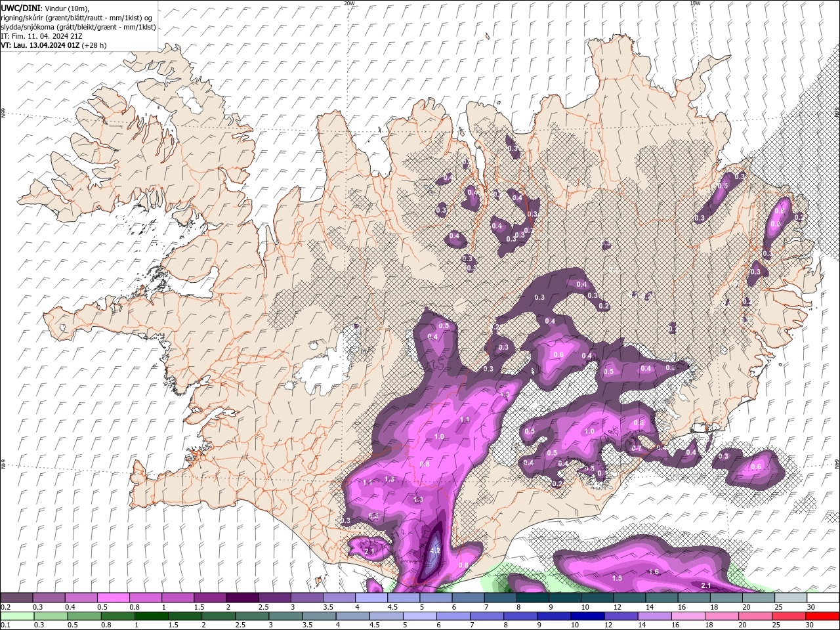The image size is (840, 630).
Task: Click the violet 12 mm rain scale swatch
Action: (621, 616)
